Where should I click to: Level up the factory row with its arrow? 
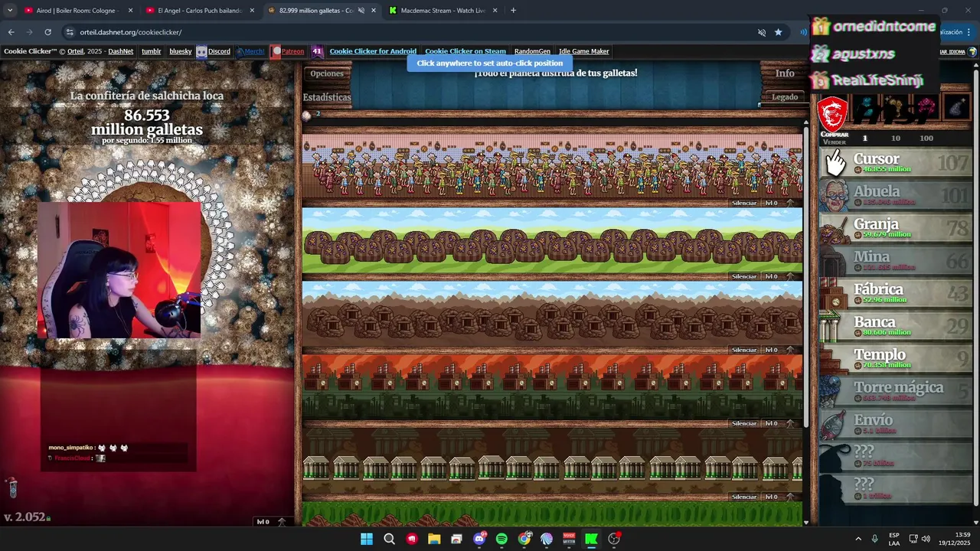click(790, 423)
